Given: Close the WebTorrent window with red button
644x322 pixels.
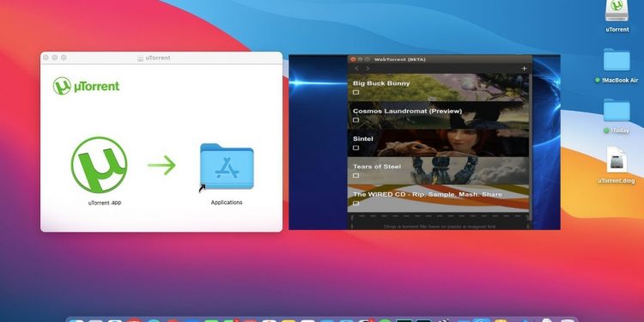Looking at the screenshot, I should [x=353, y=59].
